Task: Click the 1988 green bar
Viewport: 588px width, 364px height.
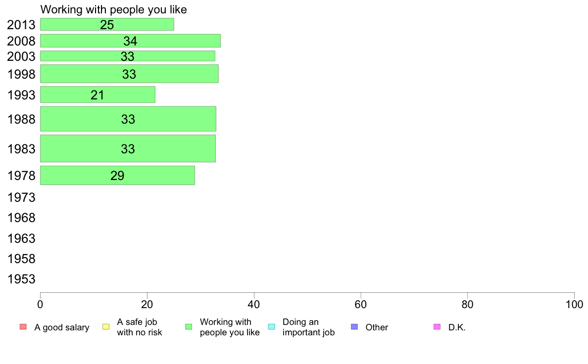Action: point(128,119)
